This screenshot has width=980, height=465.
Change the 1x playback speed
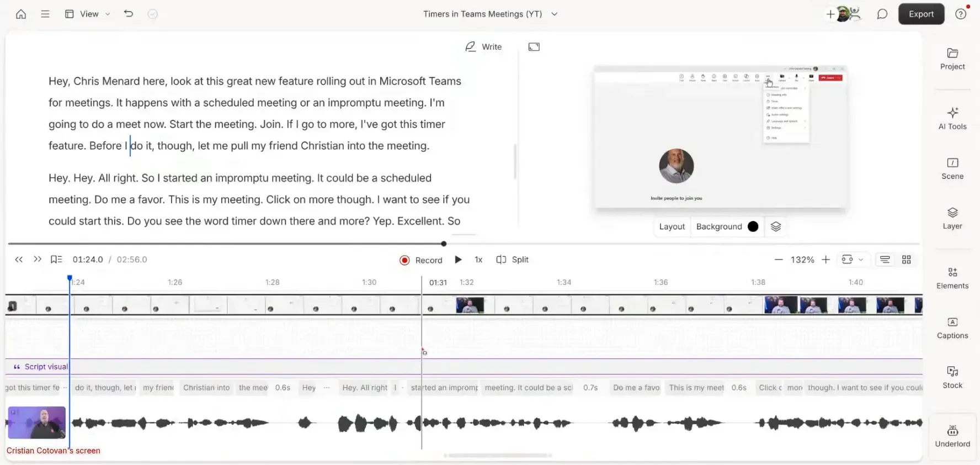[x=478, y=260]
